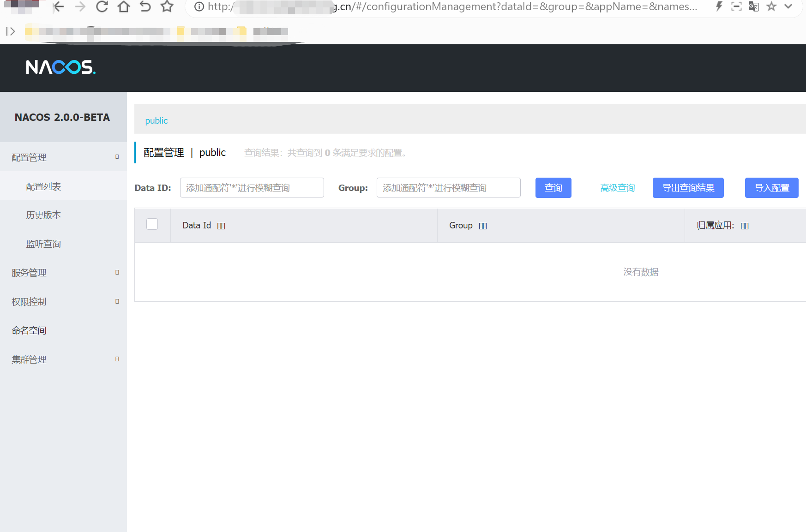Viewport: 806px width, 532px height.
Task: Click the sort icon beside Group column
Action: click(x=483, y=226)
